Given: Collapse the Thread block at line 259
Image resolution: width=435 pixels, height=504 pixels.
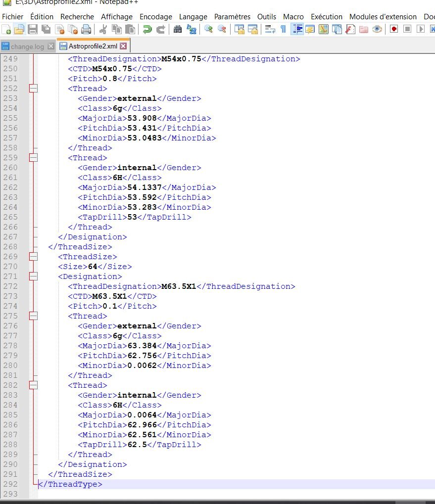Looking at the screenshot, I should point(33,157).
